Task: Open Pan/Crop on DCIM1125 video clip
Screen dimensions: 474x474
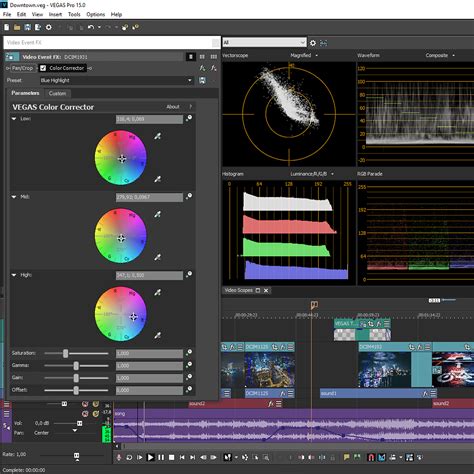Action: [x=275, y=347]
